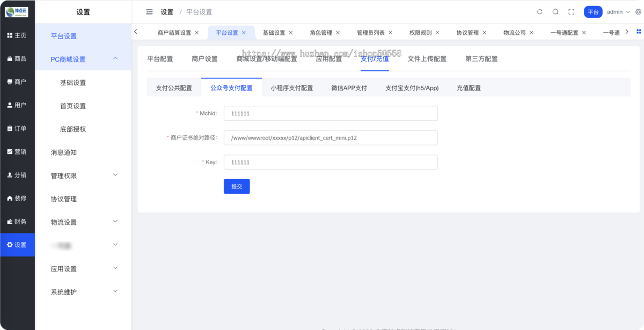This screenshot has width=644, height=330.
Task: Expand the 物流设置 menu
Action: (115, 222)
